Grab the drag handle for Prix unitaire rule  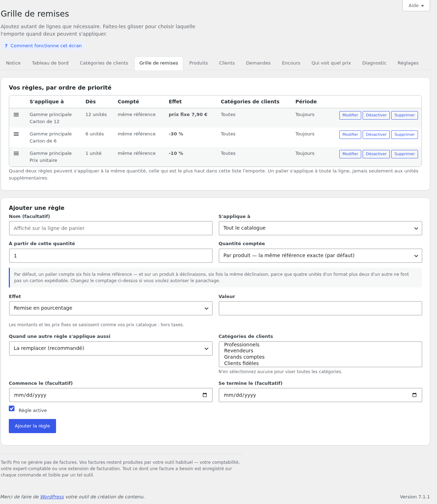(x=16, y=153)
